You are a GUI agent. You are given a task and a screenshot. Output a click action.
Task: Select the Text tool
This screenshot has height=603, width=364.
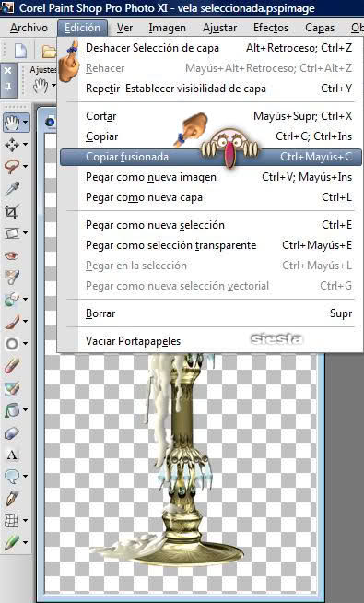point(12,455)
